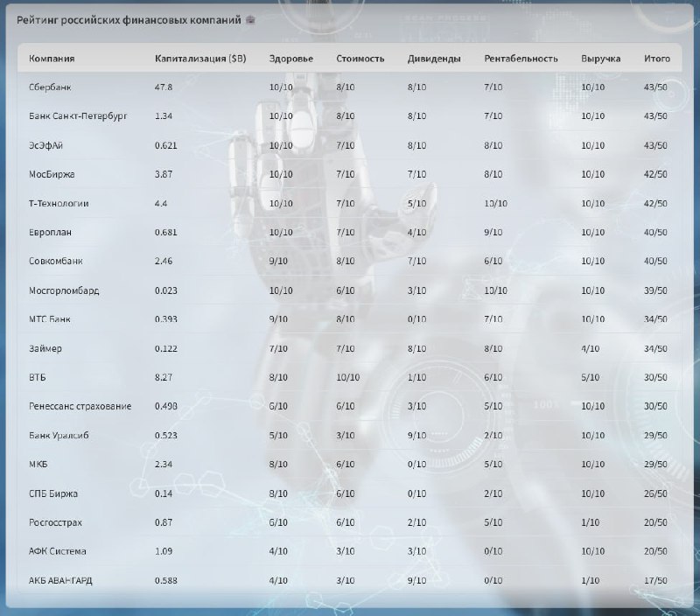Sort by the Рентабельность column header

pos(521,59)
